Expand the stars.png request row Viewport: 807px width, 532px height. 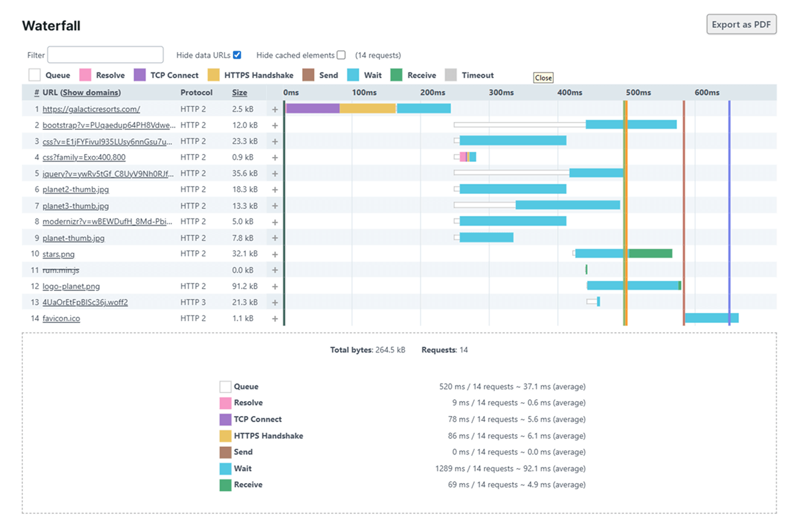pyautogui.click(x=275, y=254)
